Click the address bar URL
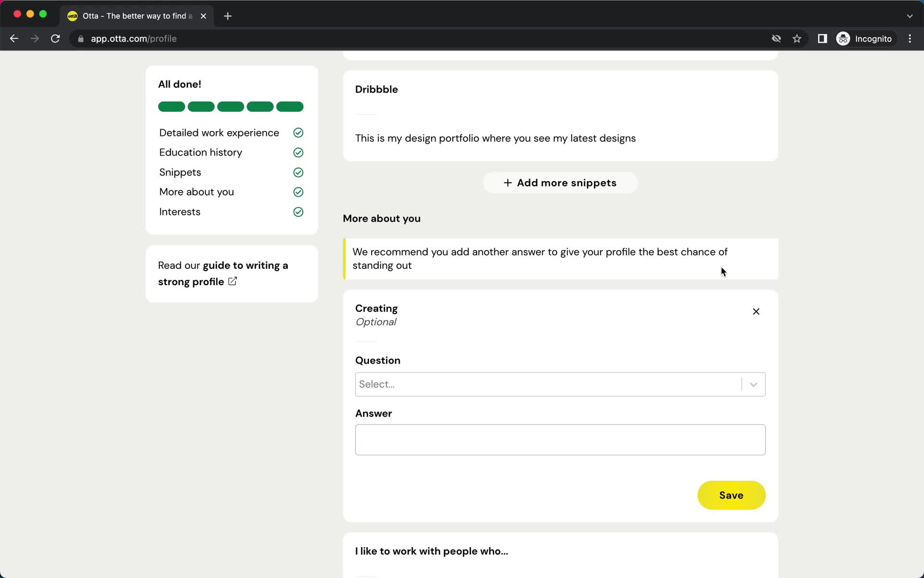The width and height of the screenshot is (924, 578). 134,39
